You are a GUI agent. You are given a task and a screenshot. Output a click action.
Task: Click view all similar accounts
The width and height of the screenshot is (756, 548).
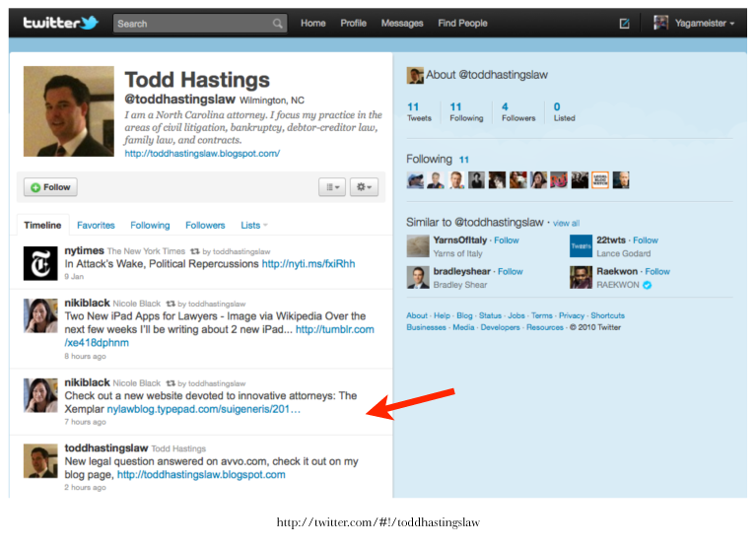pyautogui.click(x=566, y=223)
